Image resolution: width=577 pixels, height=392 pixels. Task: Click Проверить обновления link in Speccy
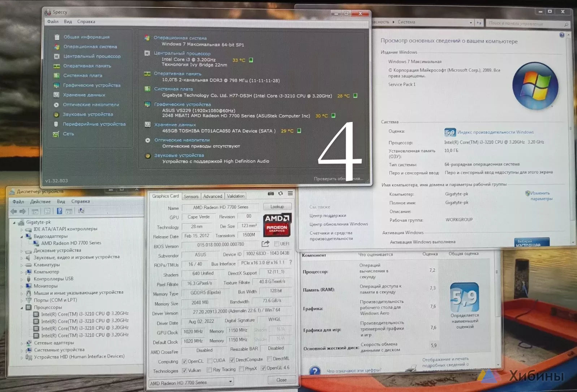(x=338, y=179)
